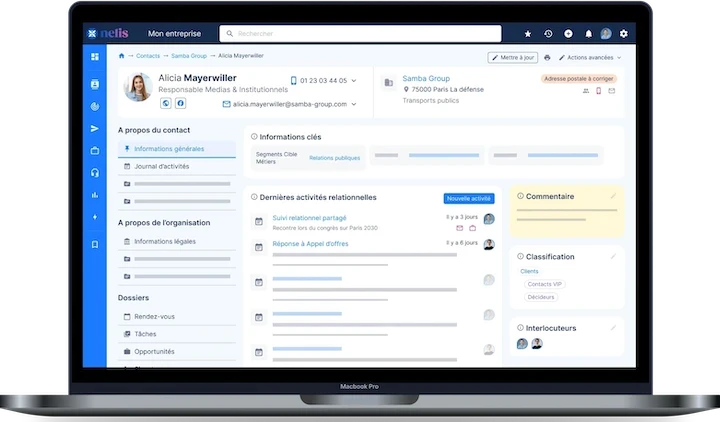The width and height of the screenshot is (720, 422).
Task: Click first interlocuteur avatar
Action: (522, 343)
